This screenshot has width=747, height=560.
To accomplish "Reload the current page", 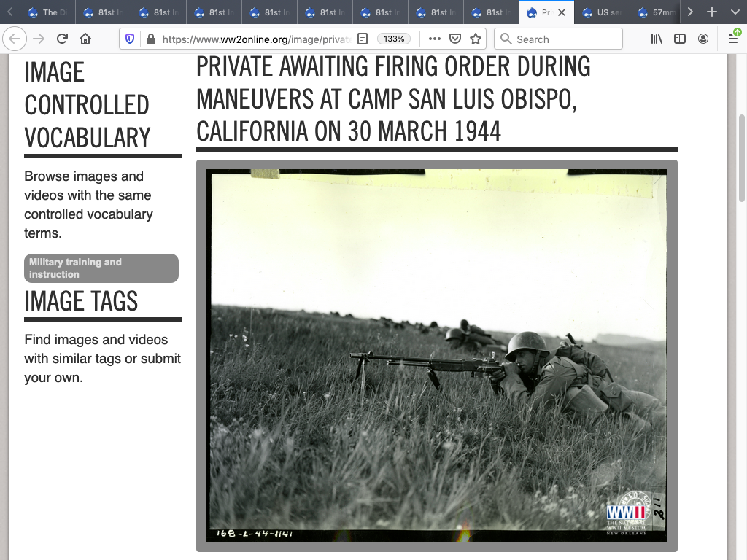I will pyautogui.click(x=63, y=39).
